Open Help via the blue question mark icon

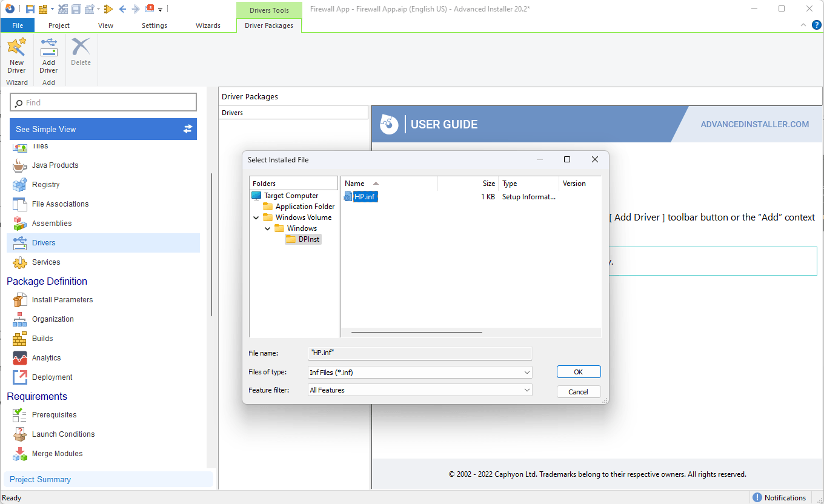(x=816, y=25)
